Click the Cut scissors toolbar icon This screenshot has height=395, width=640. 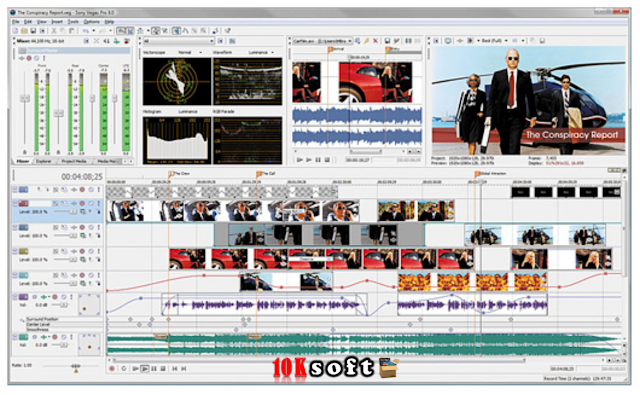[53, 31]
